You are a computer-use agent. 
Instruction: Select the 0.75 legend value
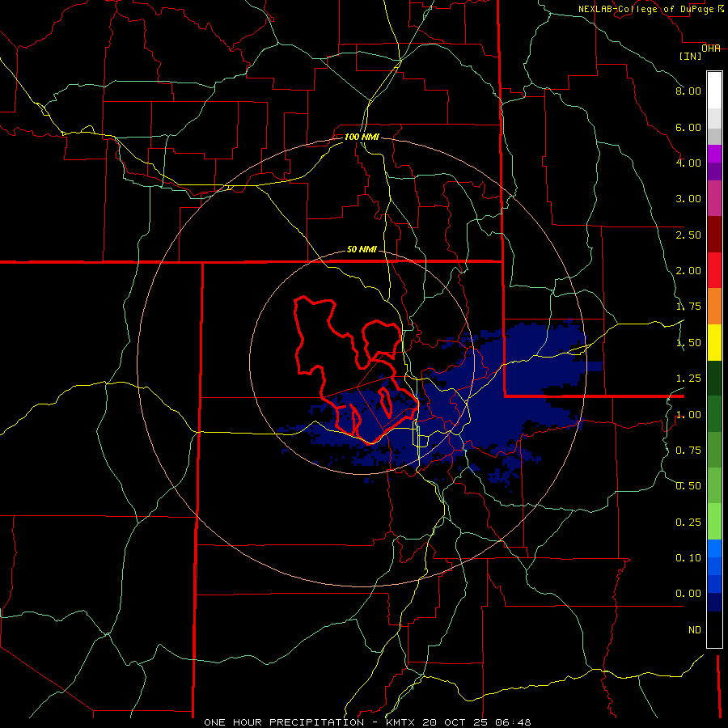(x=688, y=451)
